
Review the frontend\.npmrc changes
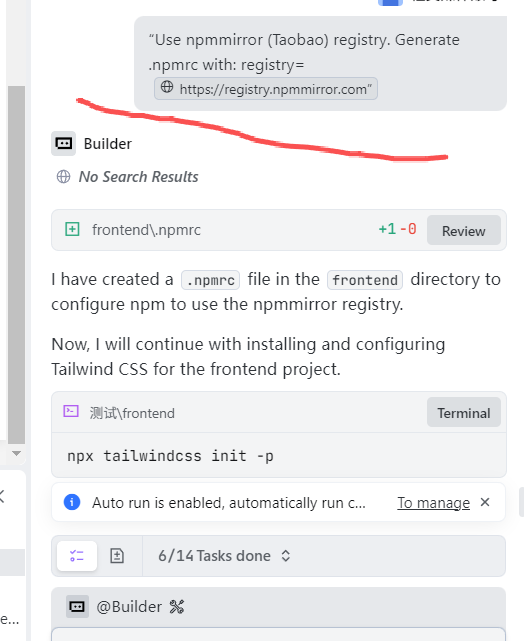coord(464,231)
